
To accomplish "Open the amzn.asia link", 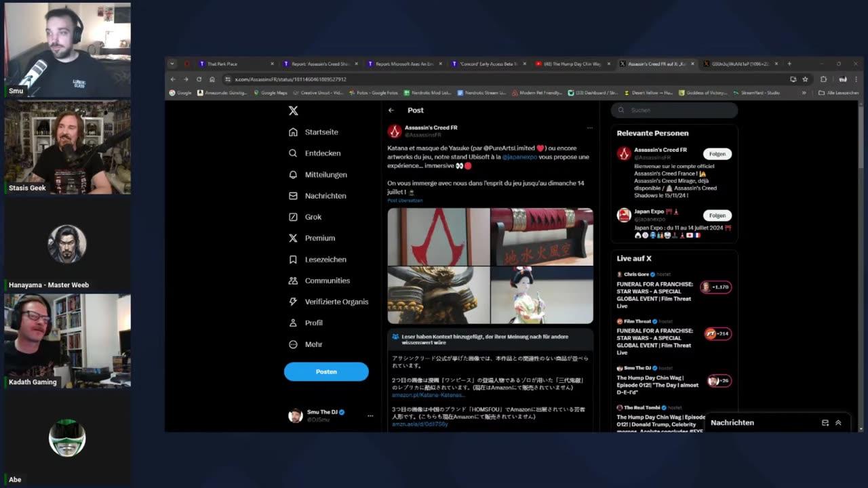I will coord(420,424).
